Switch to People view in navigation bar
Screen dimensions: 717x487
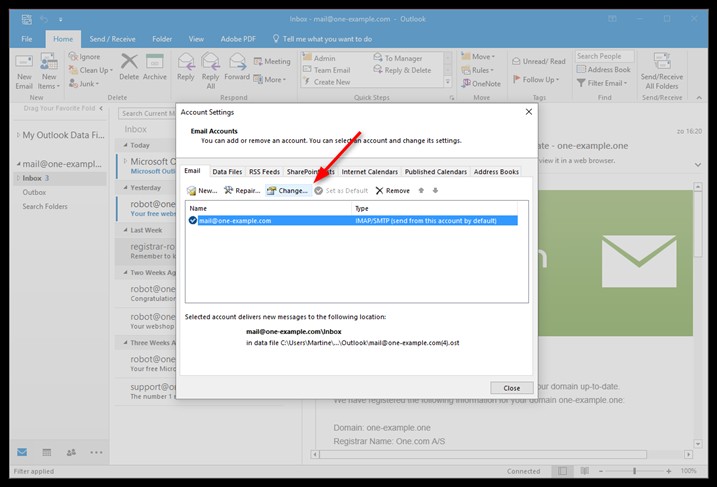pyautogui.click(x=71, y=452)
